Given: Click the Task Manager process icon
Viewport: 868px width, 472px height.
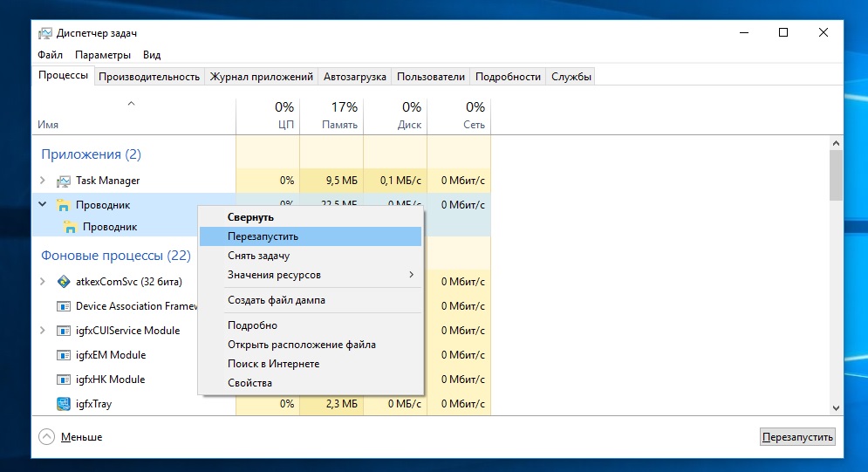Looking at the screenshot, I should [63, 181].
